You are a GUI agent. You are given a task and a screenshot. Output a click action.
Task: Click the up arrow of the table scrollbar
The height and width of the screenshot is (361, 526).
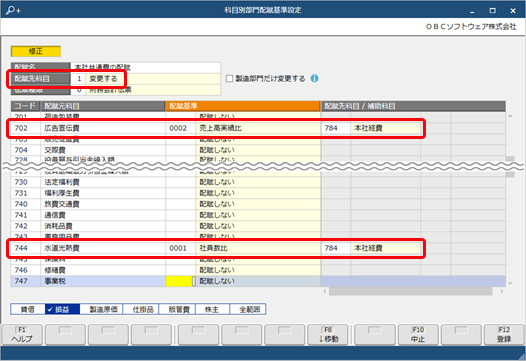coord(510,116)
